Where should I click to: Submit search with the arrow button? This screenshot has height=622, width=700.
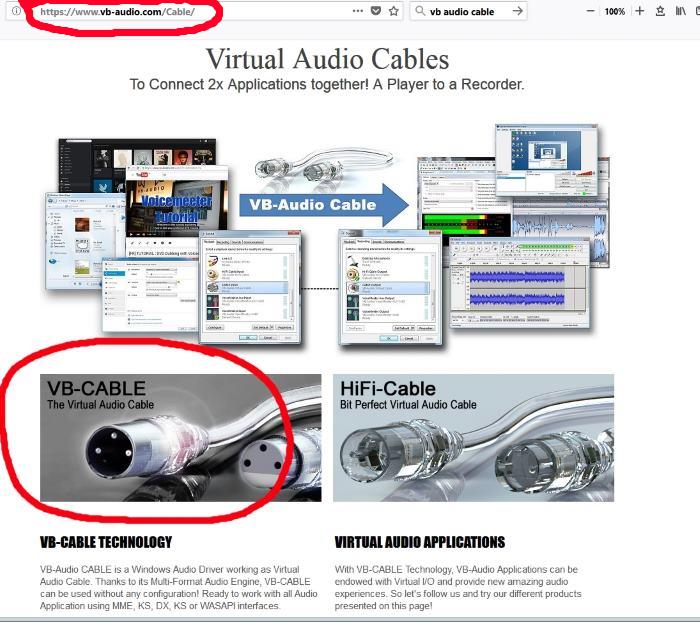517,11
